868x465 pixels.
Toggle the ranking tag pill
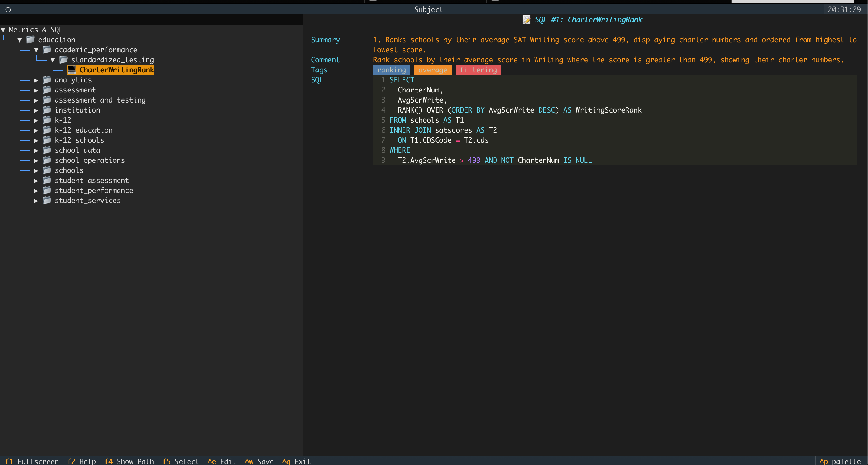(x=391, y=70)
